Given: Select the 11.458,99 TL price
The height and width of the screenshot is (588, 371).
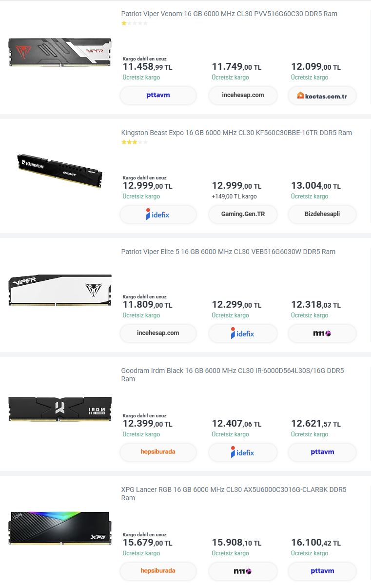Looking at the screenshot, I should pyautogui.click(x=147, y=67).
